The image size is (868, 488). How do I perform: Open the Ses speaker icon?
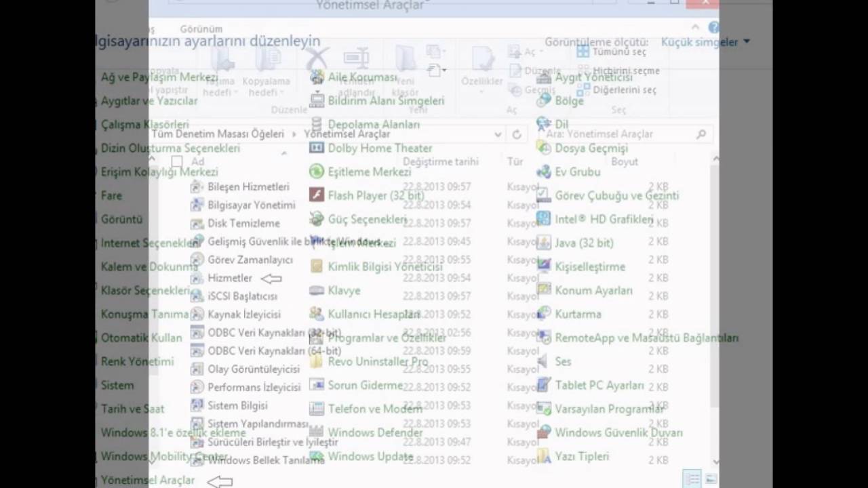click(543, 361)
